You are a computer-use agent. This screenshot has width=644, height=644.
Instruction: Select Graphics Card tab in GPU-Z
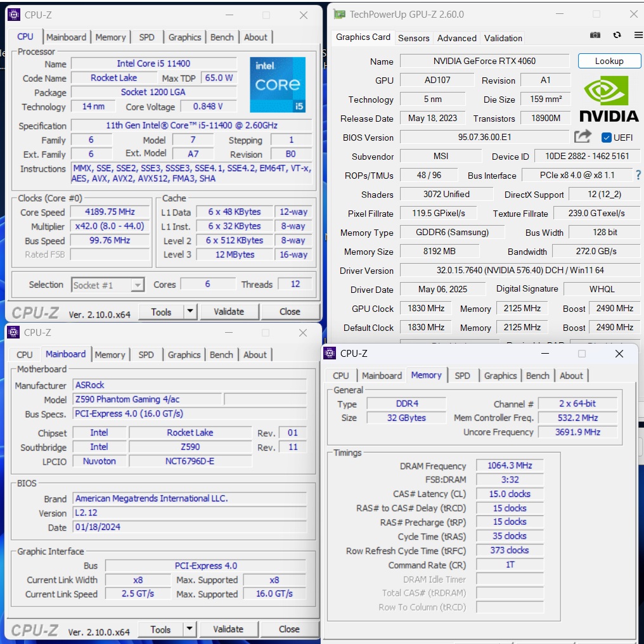pyautogui.click(x=363, y=37)
